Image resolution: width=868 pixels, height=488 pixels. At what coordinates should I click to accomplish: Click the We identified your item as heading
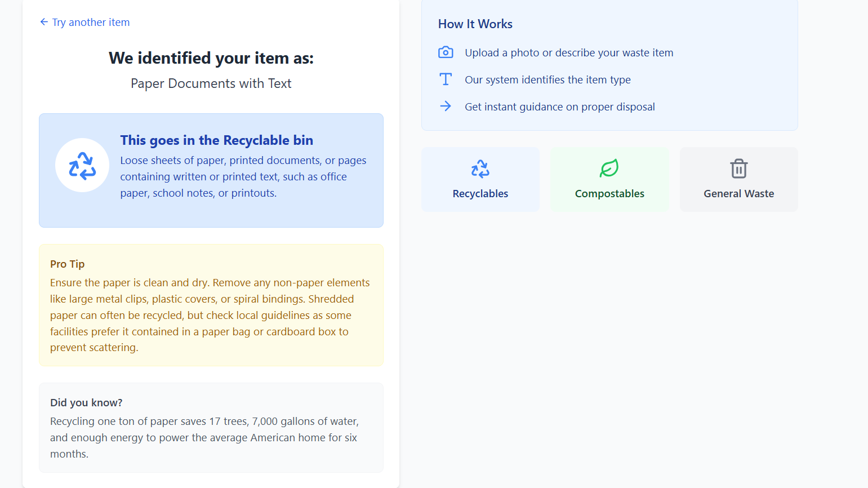[x=211, y=58]
